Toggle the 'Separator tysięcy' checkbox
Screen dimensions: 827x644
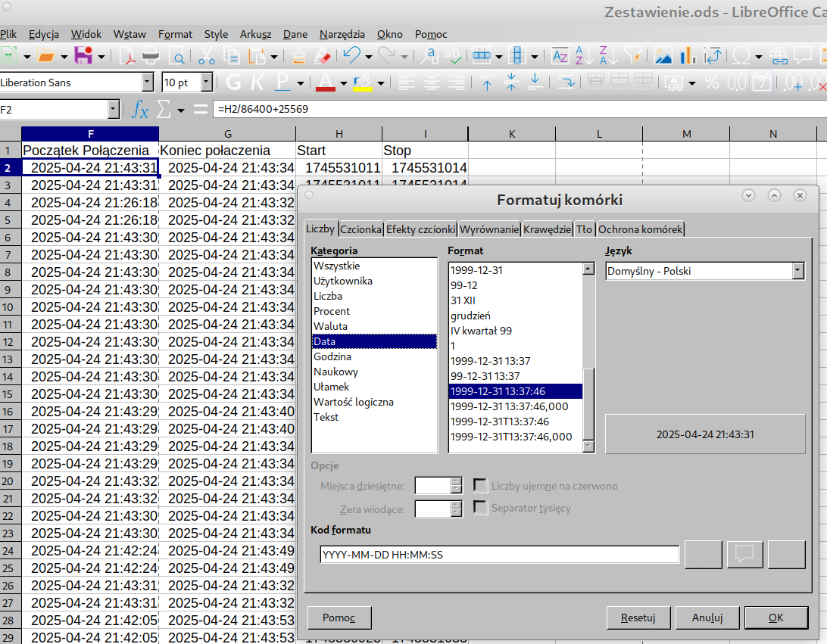click(x=480, y=509)
